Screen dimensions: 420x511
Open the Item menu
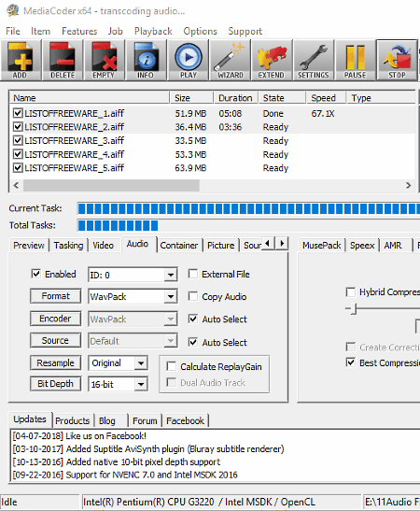(x=40, y=31)
